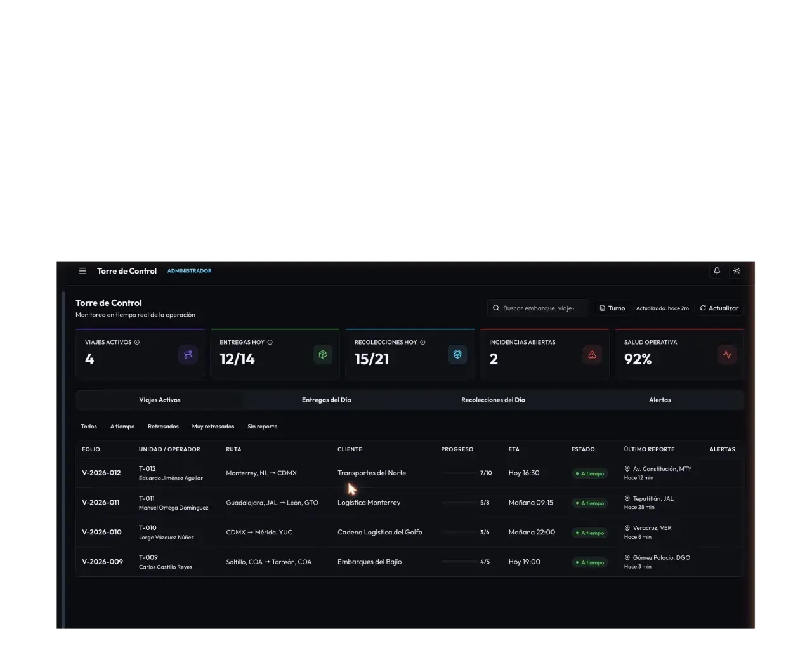Click ETA Mañana 09:15

[531, 503]
